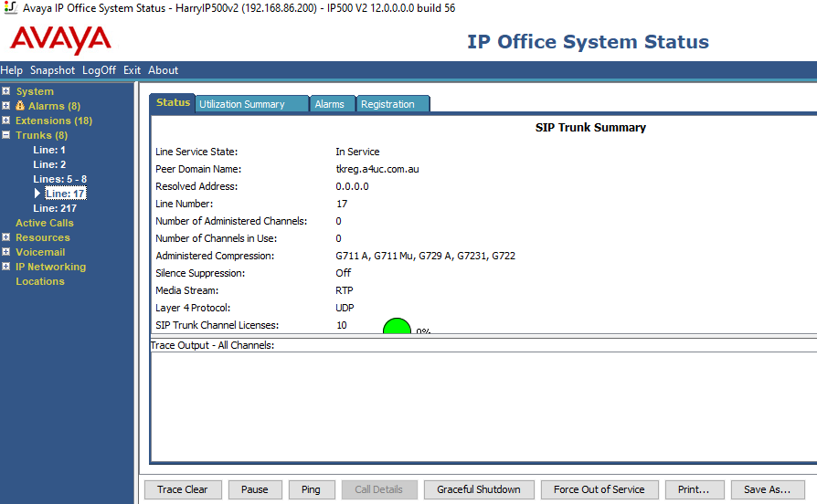Click the Print... button

(x=694, y=489)
